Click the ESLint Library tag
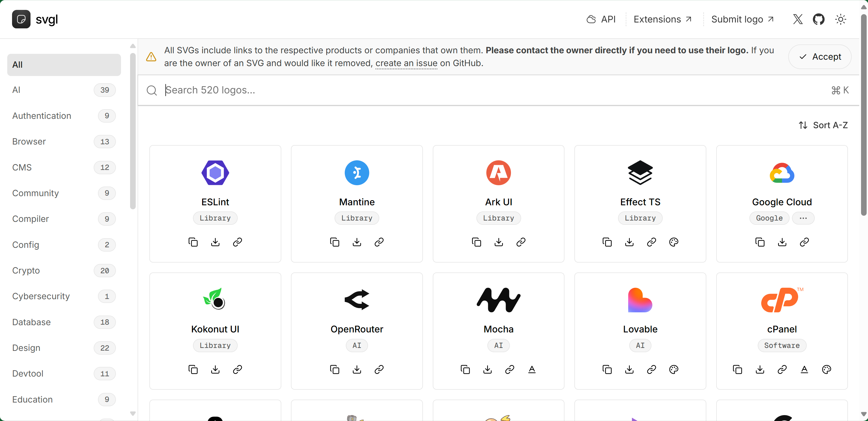Image resolution: width=868 pixels, height=421 pixels. point(215,218)
